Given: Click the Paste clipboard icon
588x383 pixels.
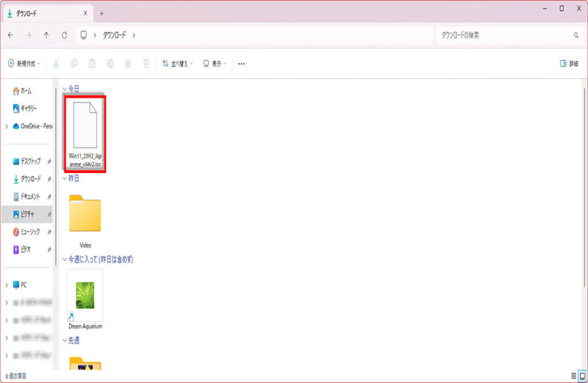Looking at the screenshot, I should [x=92, y=64].
